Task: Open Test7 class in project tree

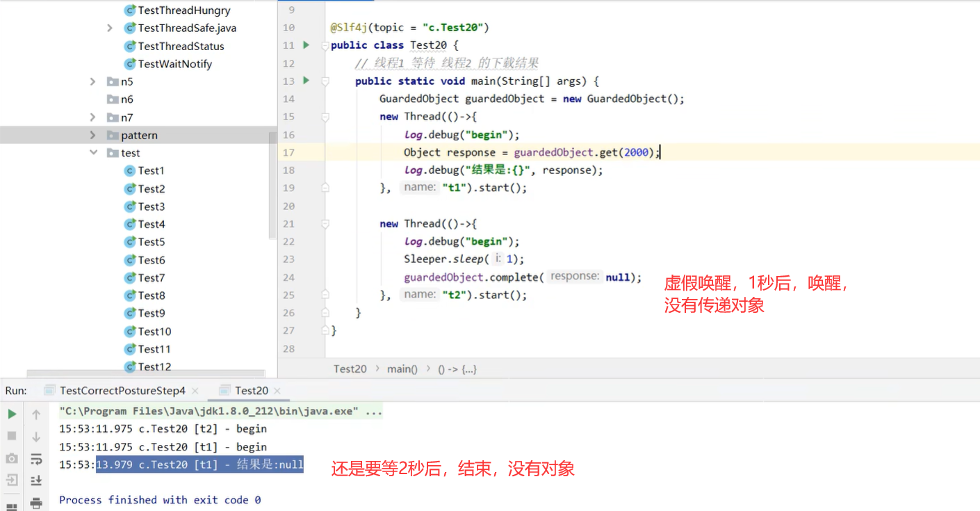Action: click(151, 277)
